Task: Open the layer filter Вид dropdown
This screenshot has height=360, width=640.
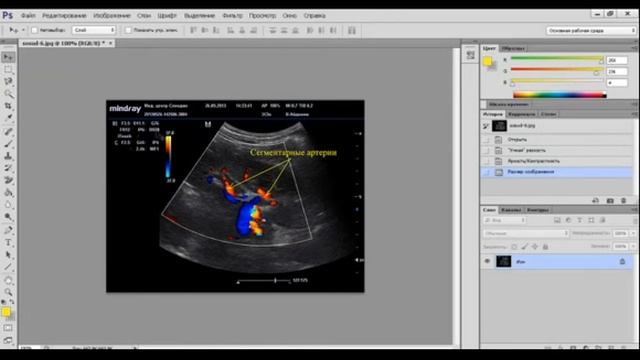Action: (x=505, y=220)
